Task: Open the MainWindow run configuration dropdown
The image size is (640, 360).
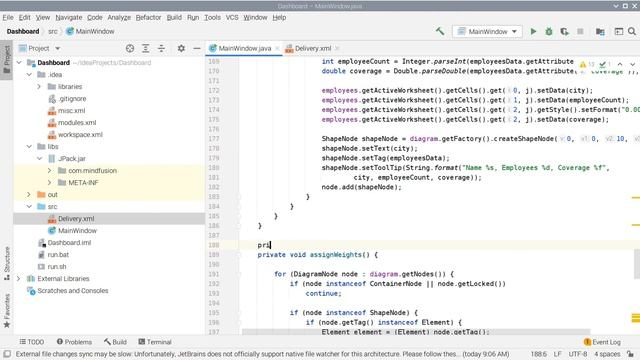Action: pyautogui.click(x=487, y=31)
